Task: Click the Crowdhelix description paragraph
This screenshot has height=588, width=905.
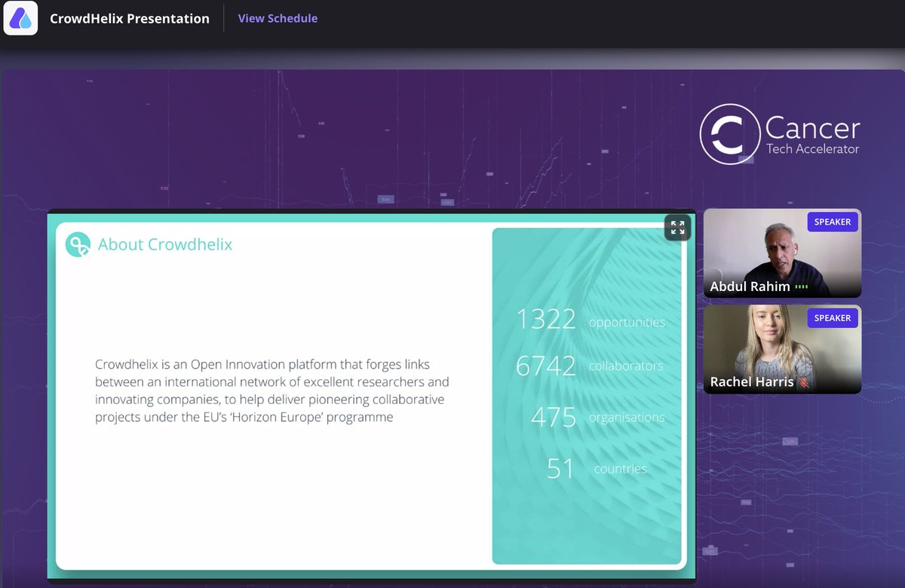Action: tap(272, 390)
